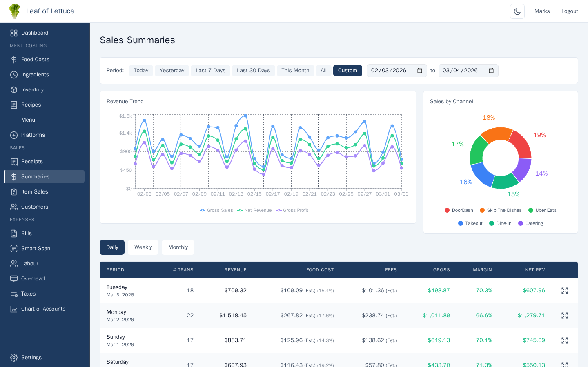Click the Receipts icon in the sidebar
This screenshot has height=367, width=588.
pyautogui.click(x=14, y=162)
